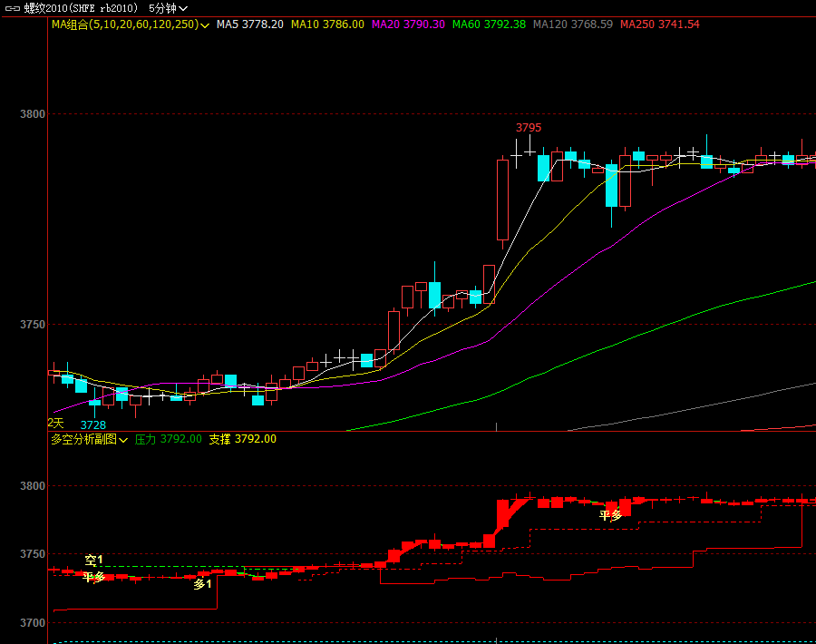Click the 螺纹2010(SHFE rb2010) contract title
This screenshot has width=816, height=644.
tap(82, 8)
